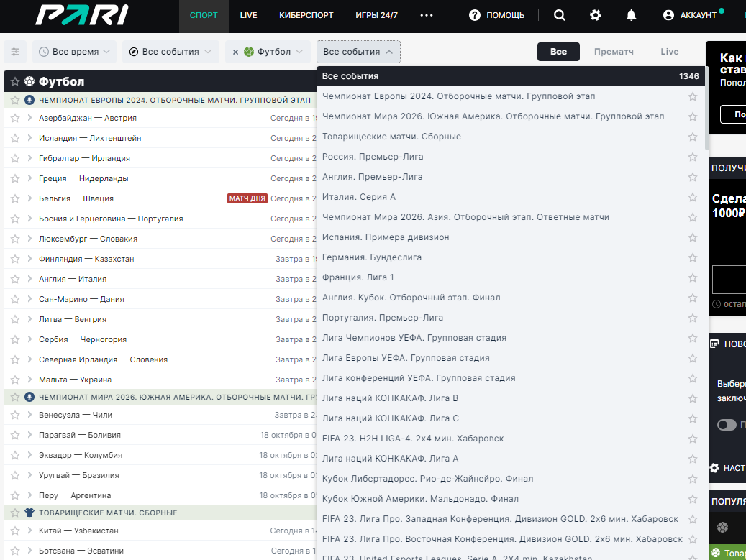Star Россия. Премьер-Лига in dropdown

[x=692, y=157]
